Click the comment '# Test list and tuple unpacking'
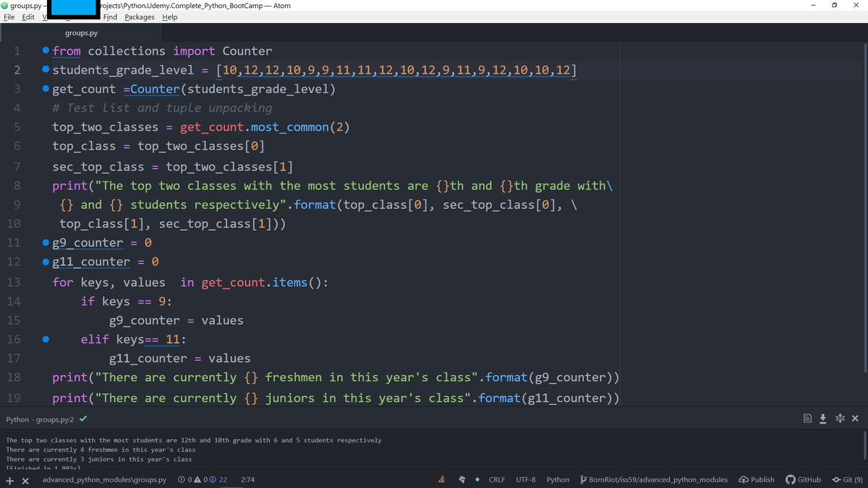The height and width of the screenshot is (488, 868). pyautogui.click(x=162, y=108)
